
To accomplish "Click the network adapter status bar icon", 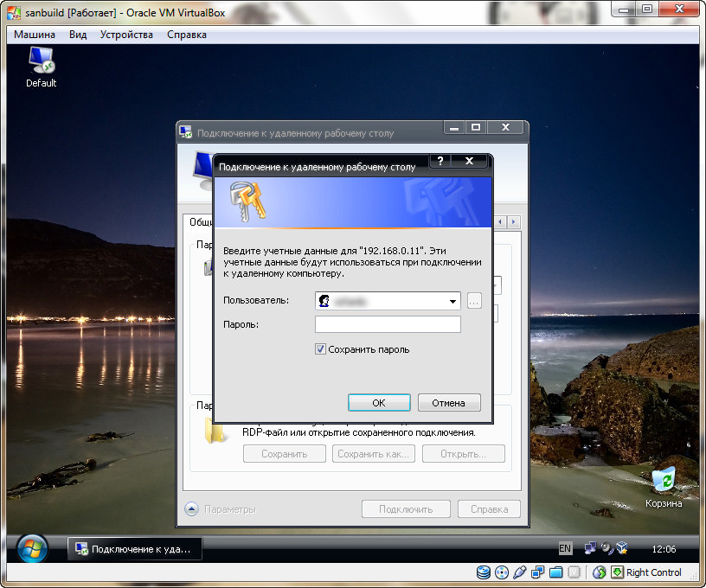I will [537, 572].
